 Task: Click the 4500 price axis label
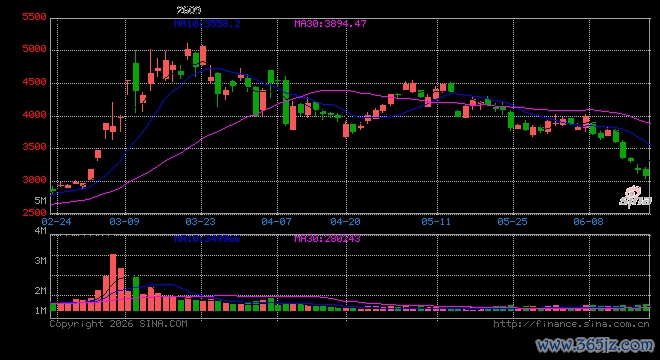35,82
